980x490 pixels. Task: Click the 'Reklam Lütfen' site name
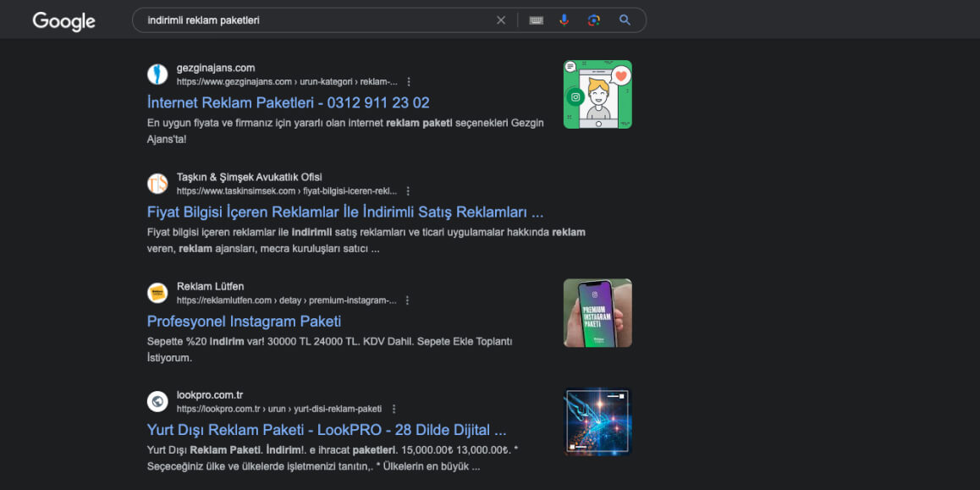210,287
